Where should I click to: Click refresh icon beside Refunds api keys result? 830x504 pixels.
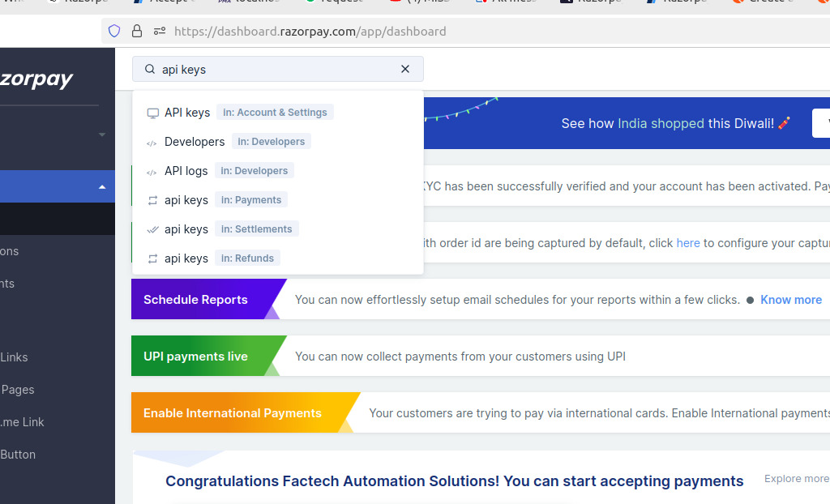(x=152, y=258)
